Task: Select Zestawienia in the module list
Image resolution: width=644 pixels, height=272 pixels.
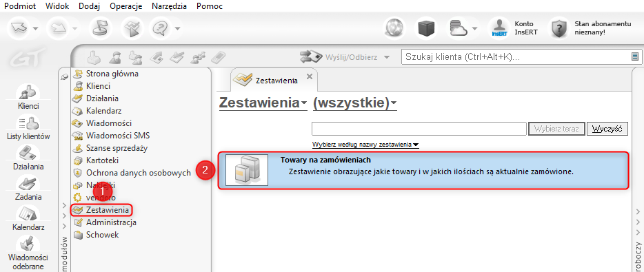Action: (101, 210)
